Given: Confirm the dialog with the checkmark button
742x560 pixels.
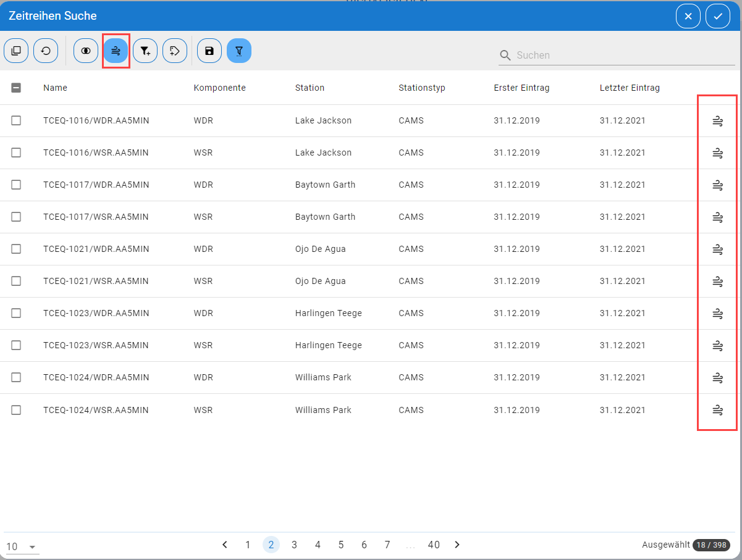Looking at the screenshot, I should (718, 16).
